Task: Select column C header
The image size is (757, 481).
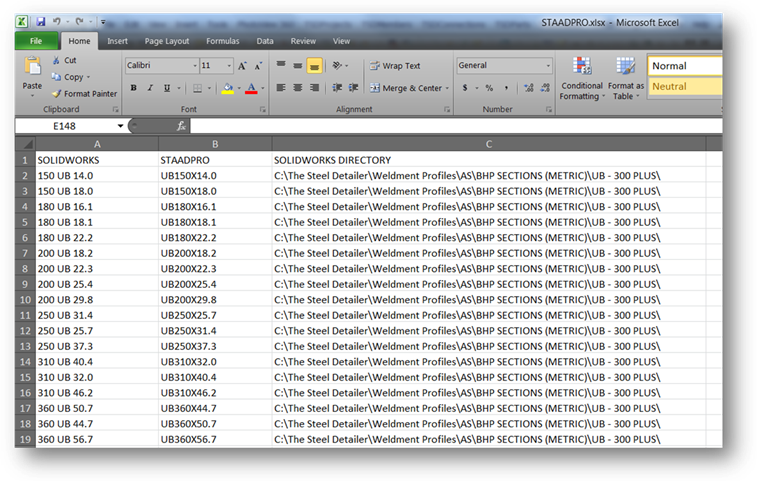Action: pos(489,144)
